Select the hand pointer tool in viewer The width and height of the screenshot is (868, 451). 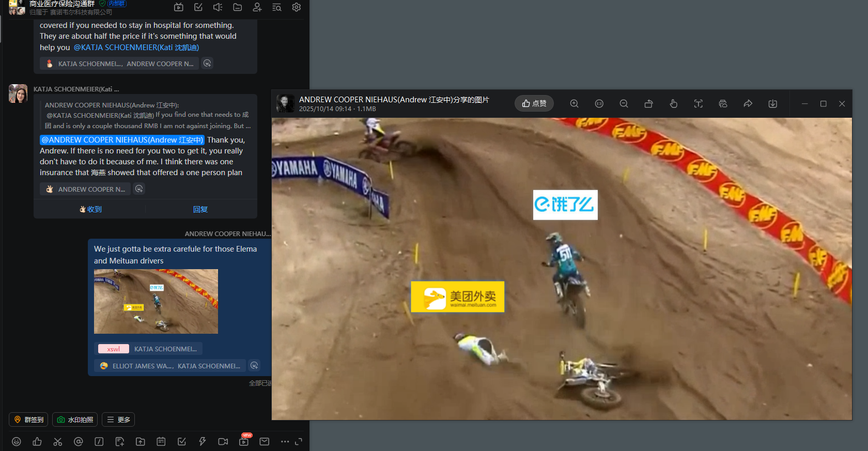673,104
